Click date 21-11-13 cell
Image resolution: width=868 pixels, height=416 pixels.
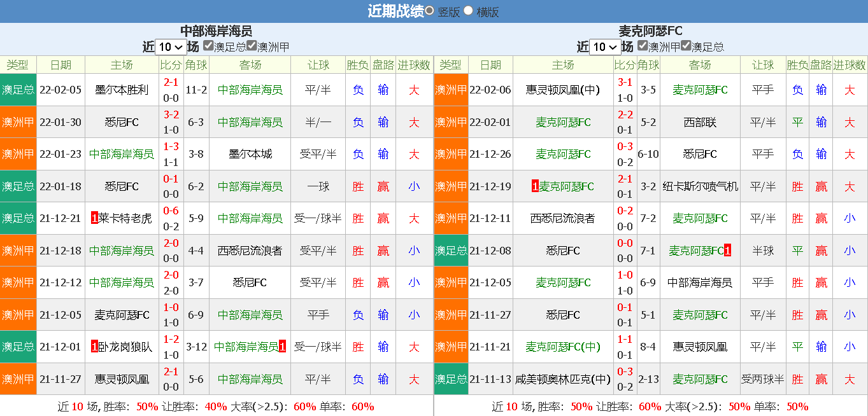(490, 379)
